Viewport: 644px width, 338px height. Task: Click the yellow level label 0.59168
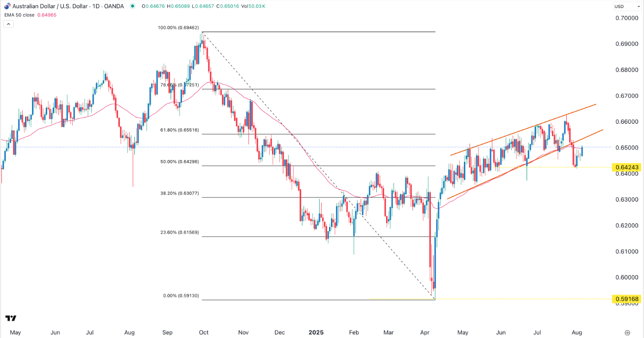point(627,299)
